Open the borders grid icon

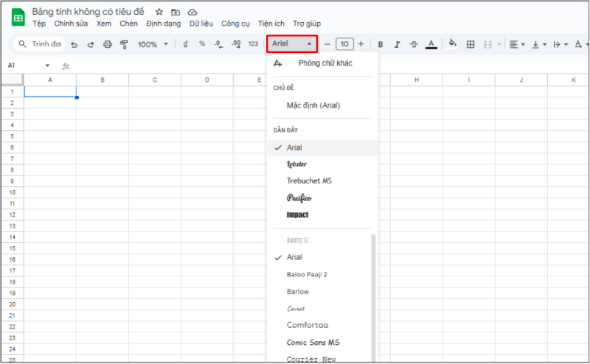pos(471,44)
